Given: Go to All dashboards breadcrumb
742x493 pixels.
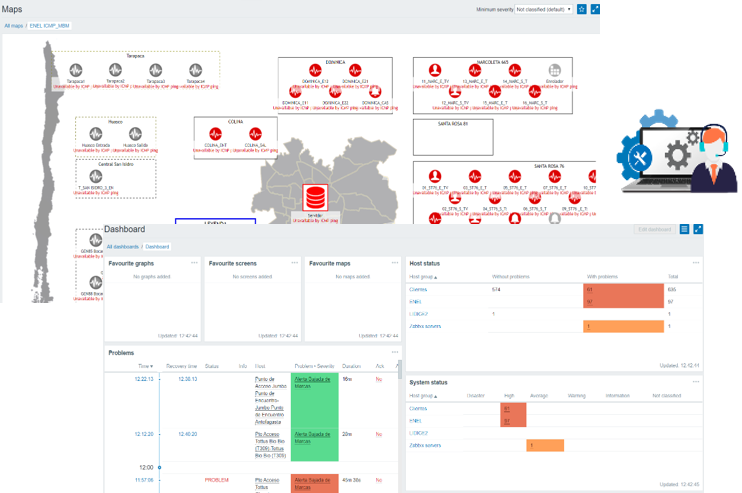Looking at the screenshot, I should click(x=123, y=247).
